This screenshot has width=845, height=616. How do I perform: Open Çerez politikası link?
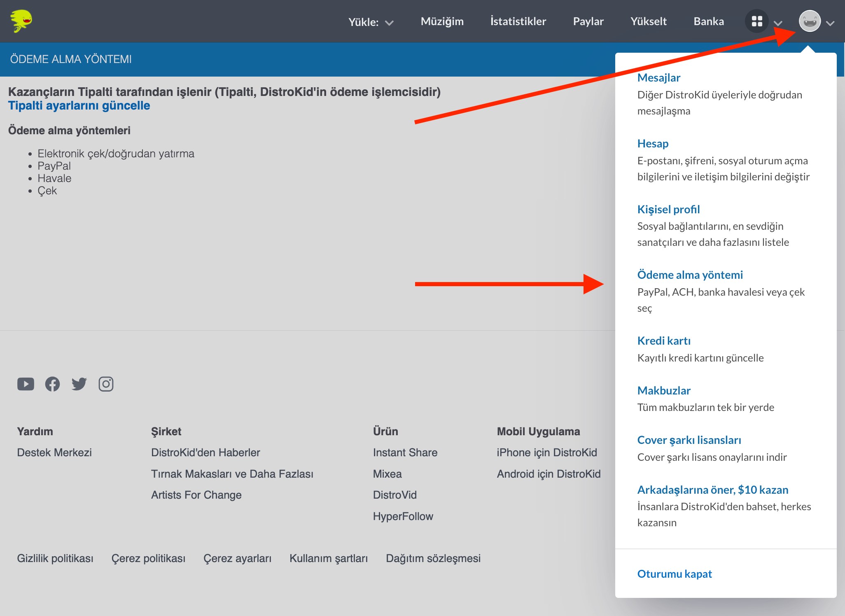(x=148, y=558)
